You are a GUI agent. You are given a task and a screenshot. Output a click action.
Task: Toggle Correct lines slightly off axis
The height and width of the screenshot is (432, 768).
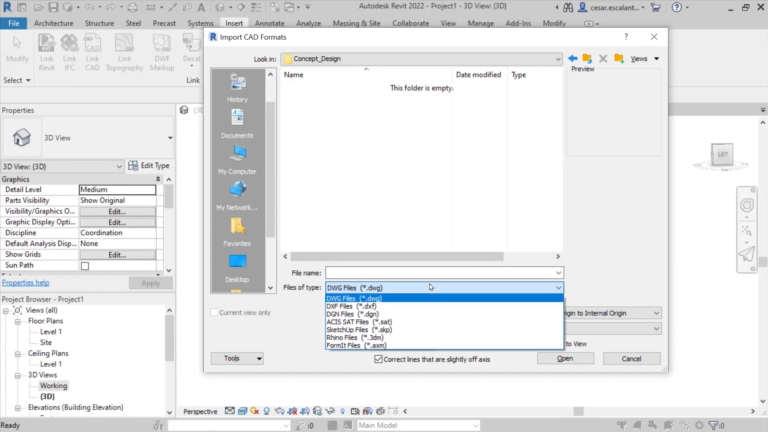point(378,359)
